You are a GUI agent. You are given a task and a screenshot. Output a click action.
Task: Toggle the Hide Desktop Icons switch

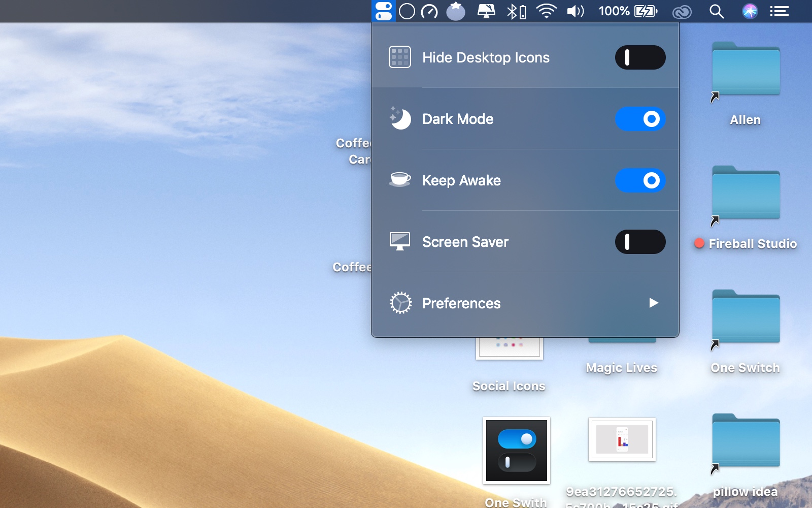coord(640,57)
